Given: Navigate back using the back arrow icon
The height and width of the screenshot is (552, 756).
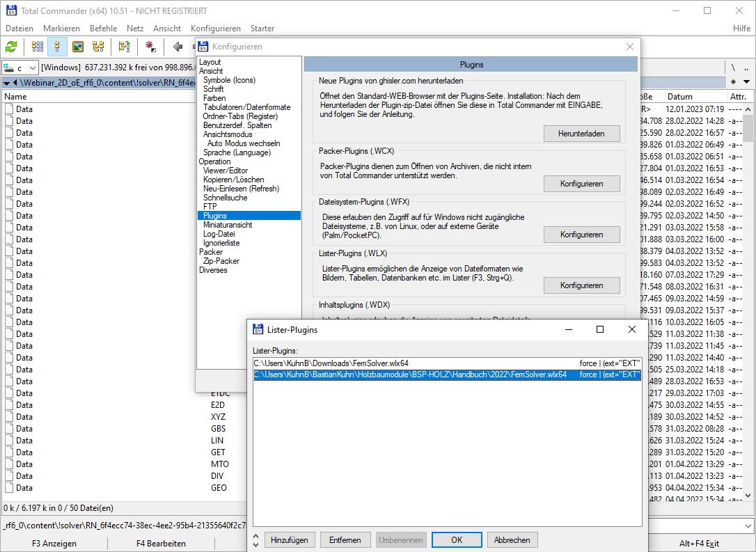Looking at the screenshot, I should tap(177, 47).
